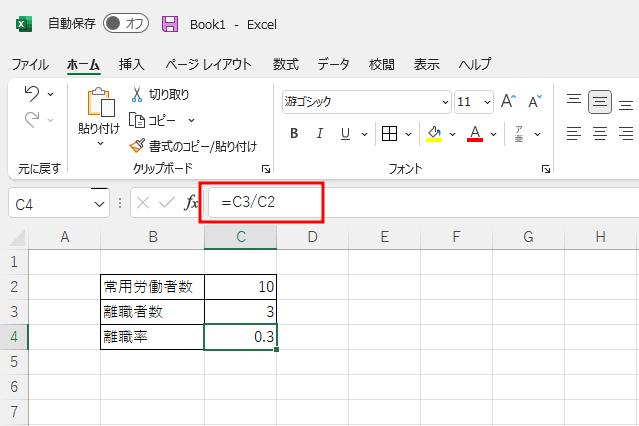Open the ファイル tab

[30, 64]
